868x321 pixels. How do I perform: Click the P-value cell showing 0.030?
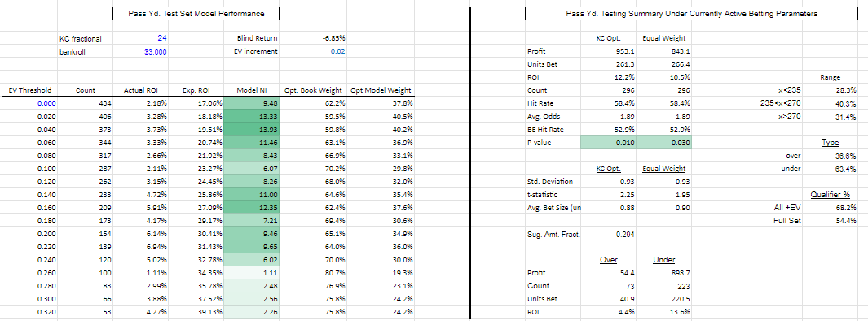(x=663, y=143)
